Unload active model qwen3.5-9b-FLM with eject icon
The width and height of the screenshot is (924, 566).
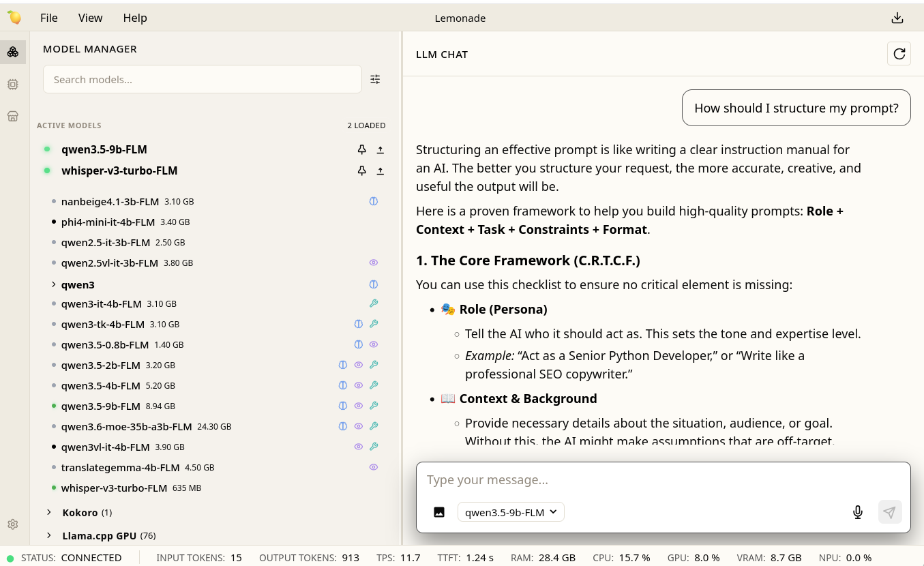(381, 150)
